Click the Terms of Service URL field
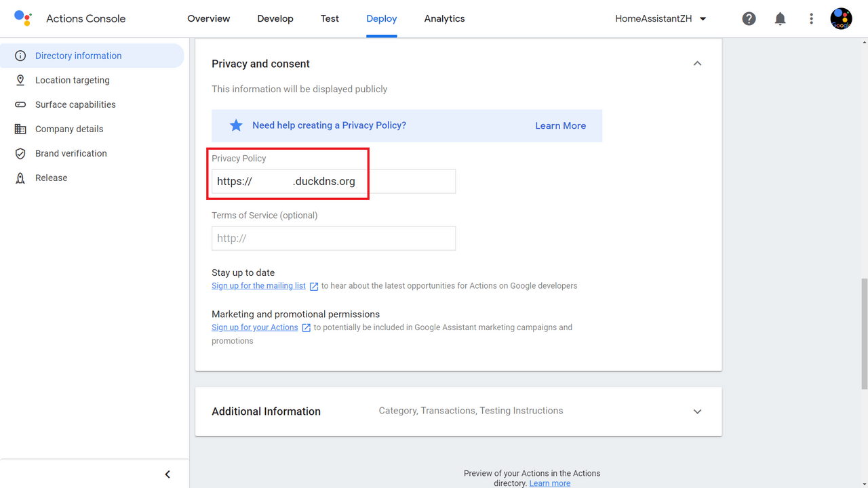868x488 pixels. point(334,239)
